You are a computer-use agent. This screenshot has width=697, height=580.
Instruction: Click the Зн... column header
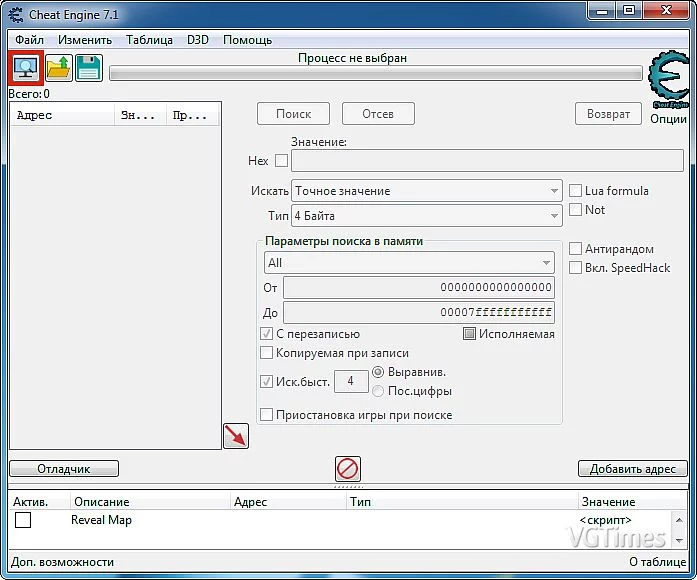pos(140,116)
